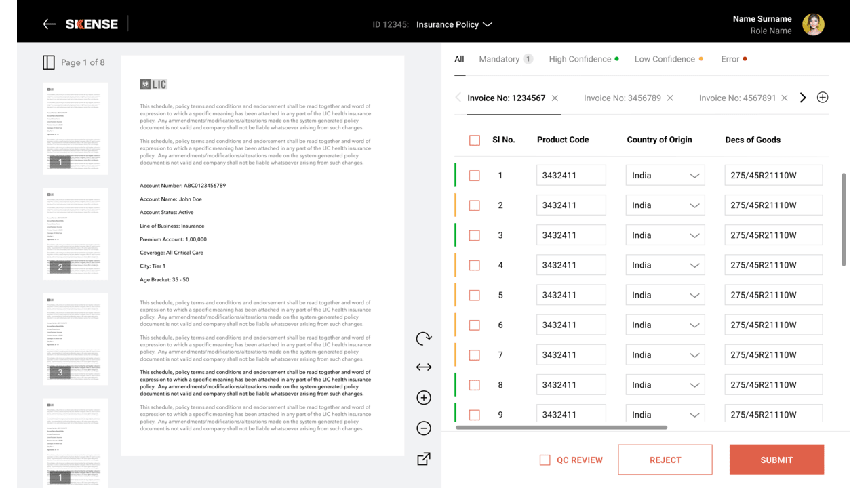
Task: Open document in new window icon
Action: tap(424, 459)
